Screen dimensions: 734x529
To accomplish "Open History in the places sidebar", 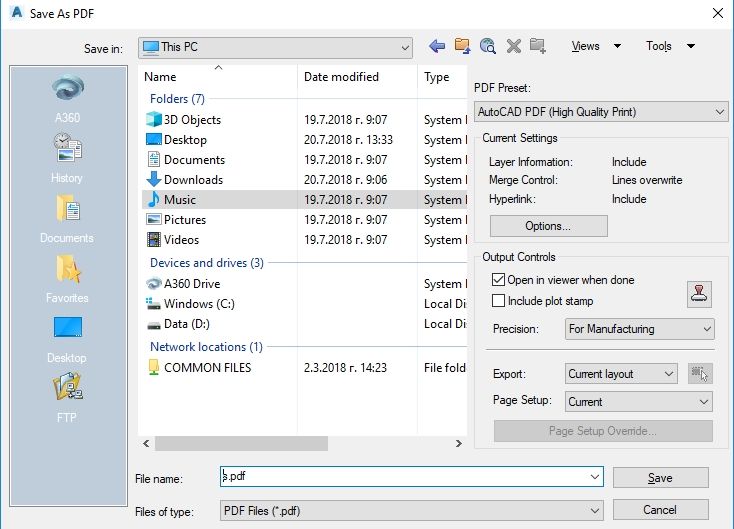I will pos(67,158).
